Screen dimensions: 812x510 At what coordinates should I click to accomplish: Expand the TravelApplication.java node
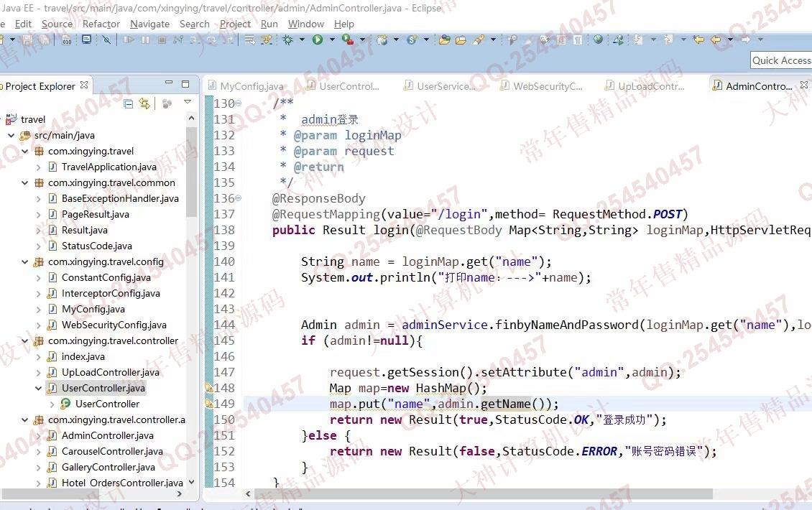38,167
